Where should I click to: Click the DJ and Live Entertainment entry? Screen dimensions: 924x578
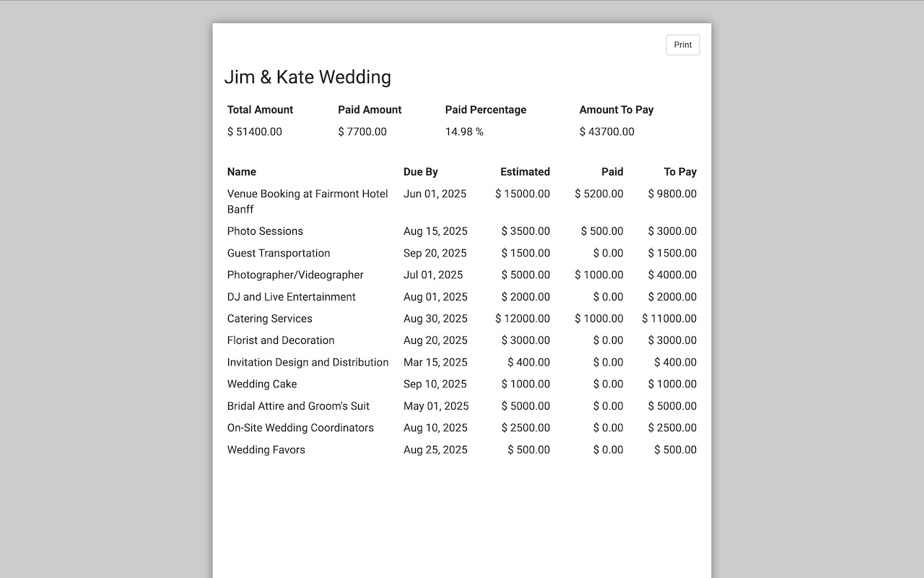coord(291,297)
